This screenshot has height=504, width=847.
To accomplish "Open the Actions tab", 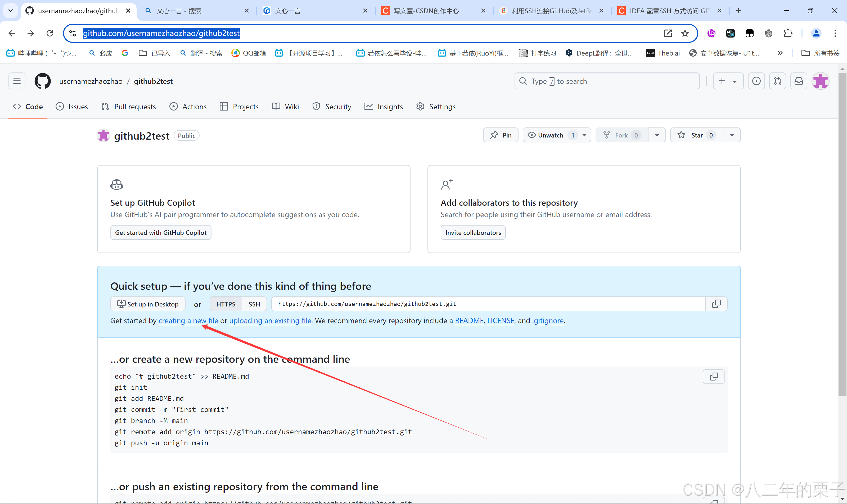I will click(x=188, y=107).
